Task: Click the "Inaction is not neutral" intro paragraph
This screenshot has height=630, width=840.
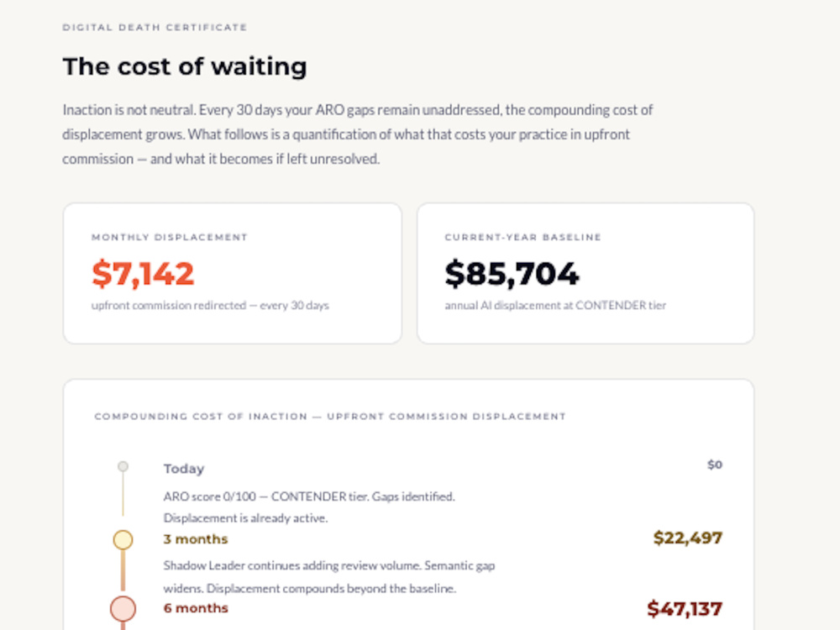Action: tap(357, 134)
